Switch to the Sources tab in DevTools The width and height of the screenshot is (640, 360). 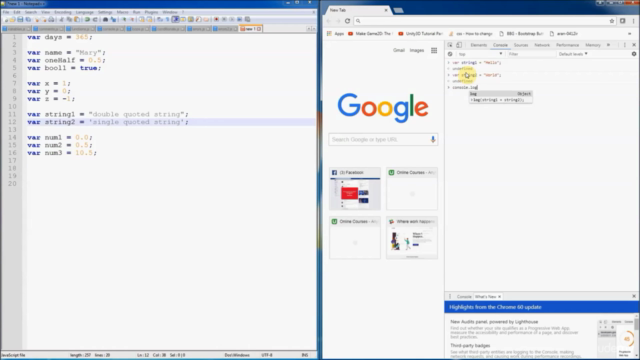click(521, 45)
